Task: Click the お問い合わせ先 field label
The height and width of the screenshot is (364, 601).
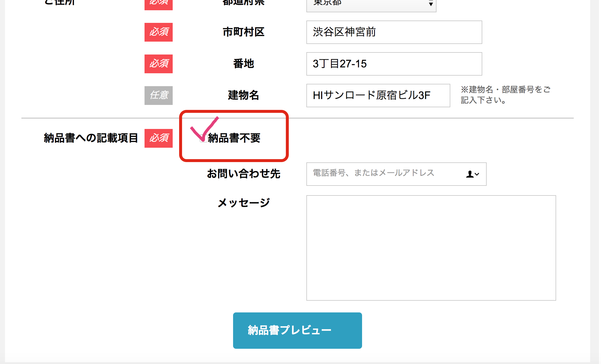Action: [243, 174]
